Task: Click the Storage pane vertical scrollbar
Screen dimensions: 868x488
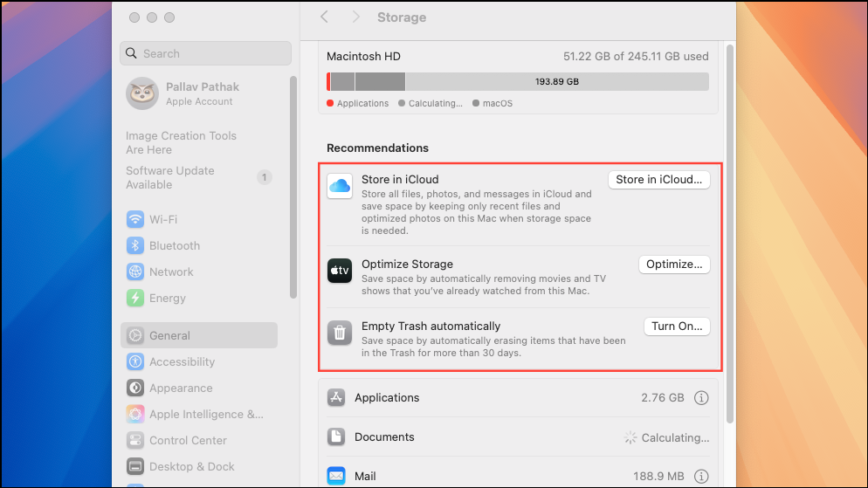Action: pyautogui.click(x=730, y=234)
